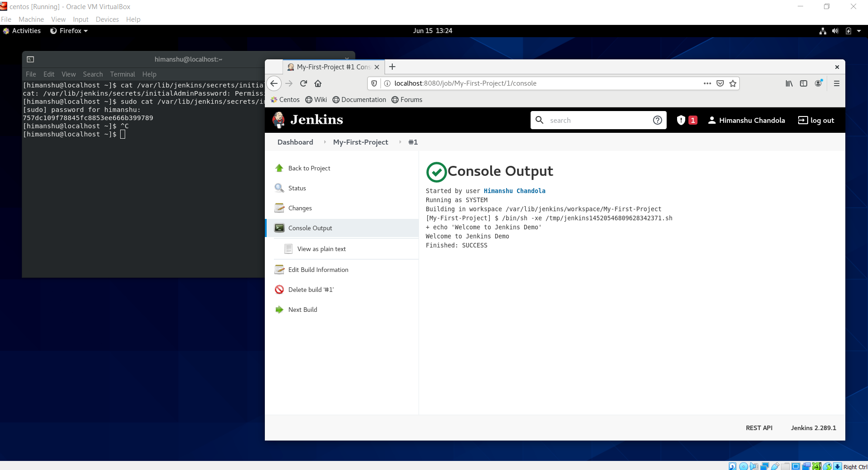Click network icon in GNOME top bar
Screen dimensions: 868x470
[823, 31]
